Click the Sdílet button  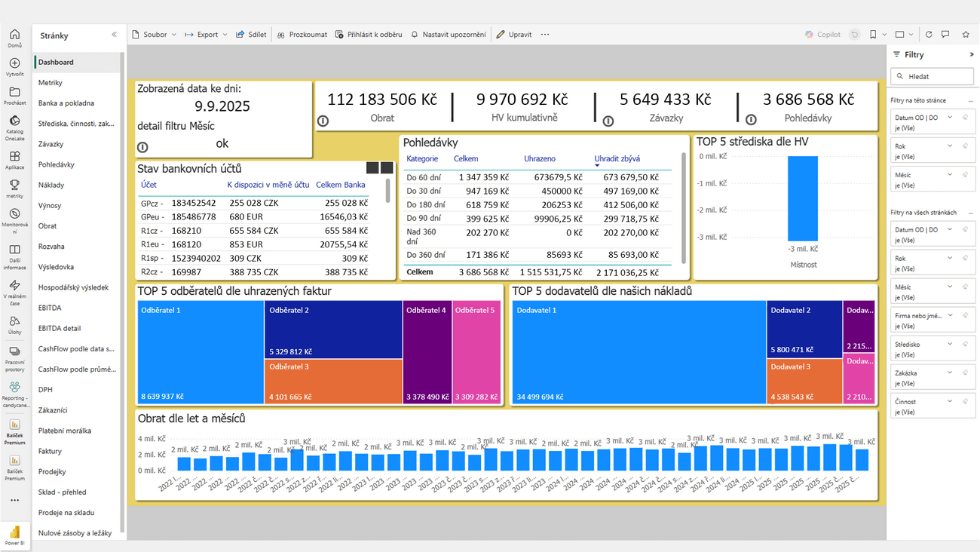coord(251,35)
